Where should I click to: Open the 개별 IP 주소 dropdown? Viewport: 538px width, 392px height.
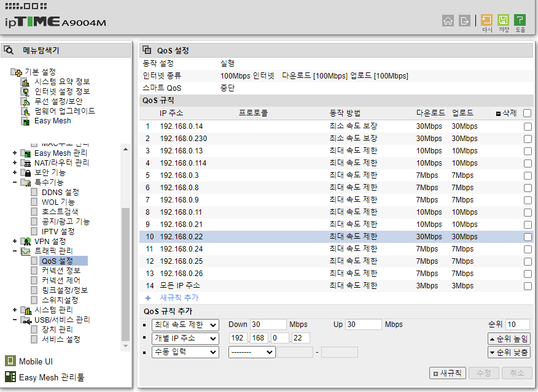[x=185, y=338]
